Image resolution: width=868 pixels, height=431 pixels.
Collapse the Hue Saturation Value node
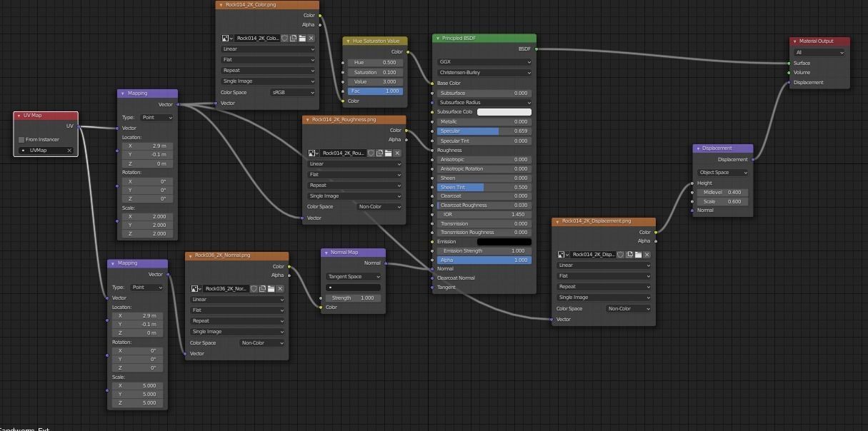348,41
